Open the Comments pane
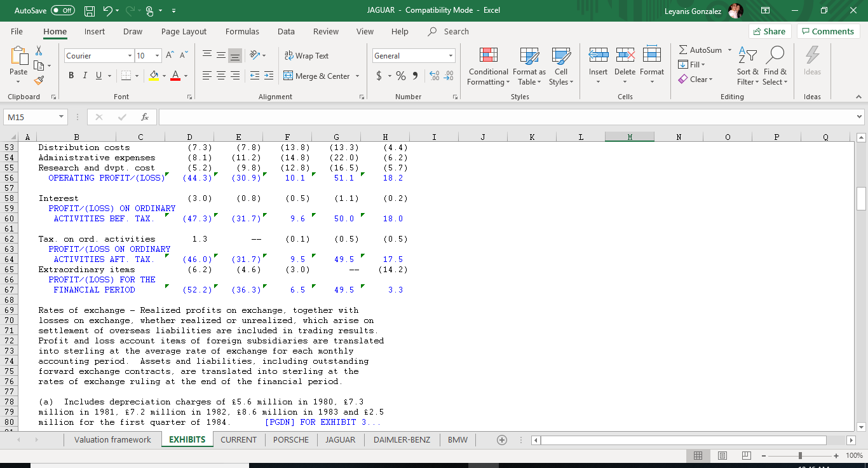 [829, 31]
